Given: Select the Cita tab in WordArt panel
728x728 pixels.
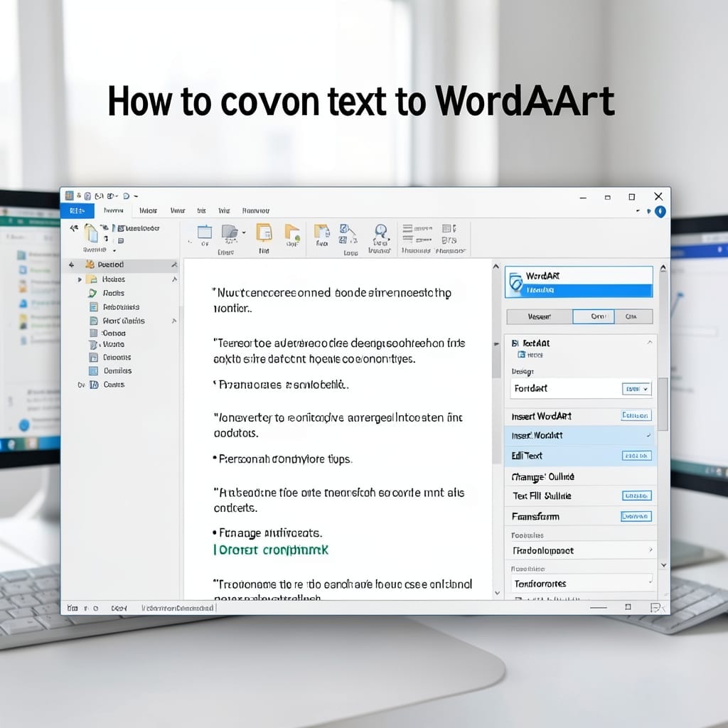Looking at the screenshot, I should [633, 316].
